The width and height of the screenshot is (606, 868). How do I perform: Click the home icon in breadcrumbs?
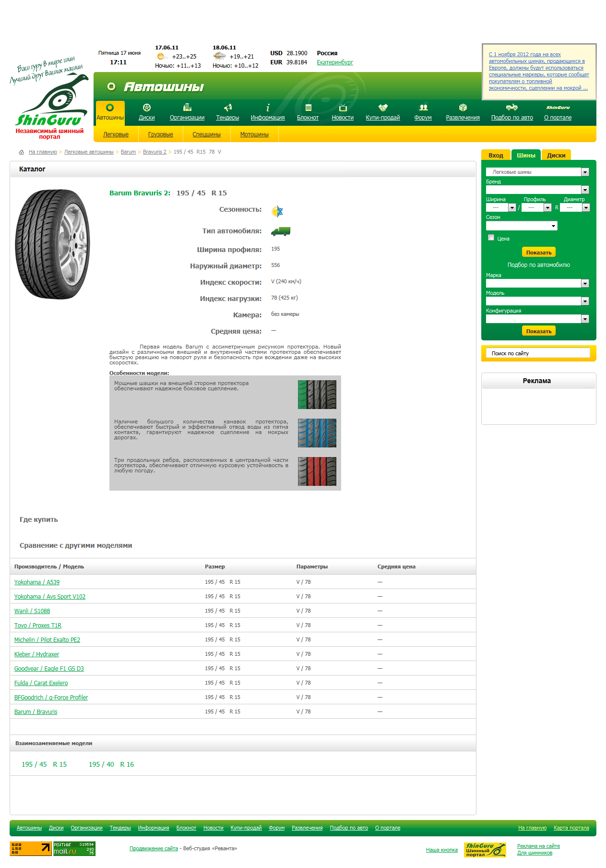pyautogui.click(x=21, y=152)
